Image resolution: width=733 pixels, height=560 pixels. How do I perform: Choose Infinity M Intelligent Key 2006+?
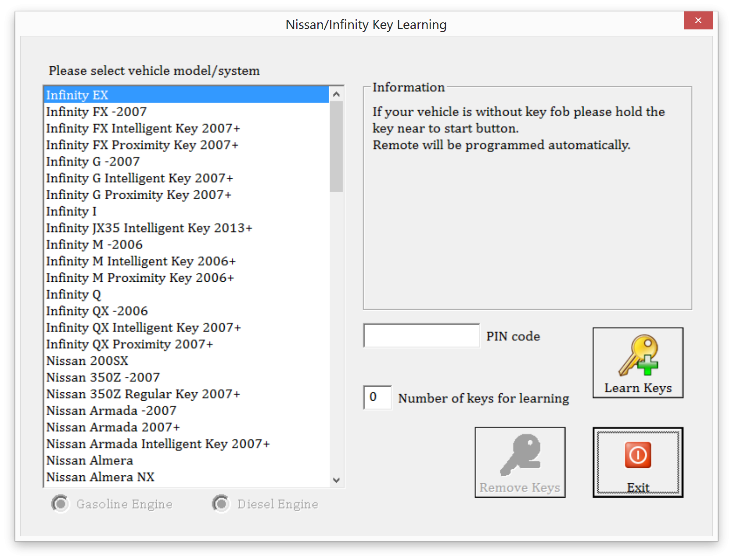[187, 261]
